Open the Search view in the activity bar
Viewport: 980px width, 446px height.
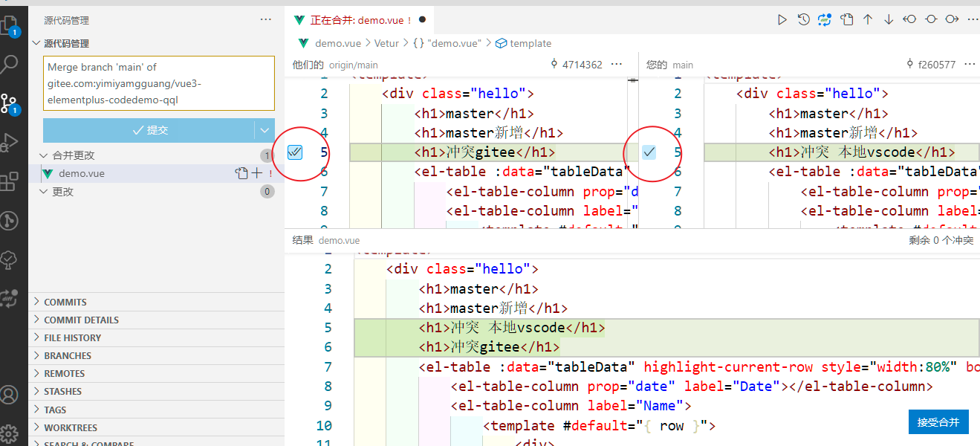coord(10,65)
